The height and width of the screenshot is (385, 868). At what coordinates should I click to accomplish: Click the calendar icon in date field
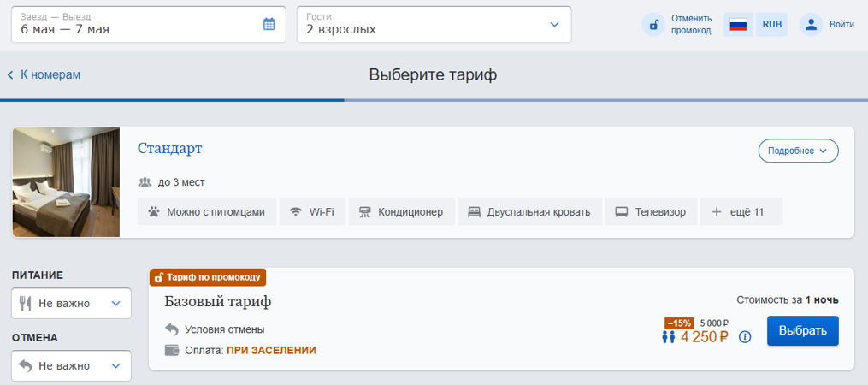[x=269, y=24]
